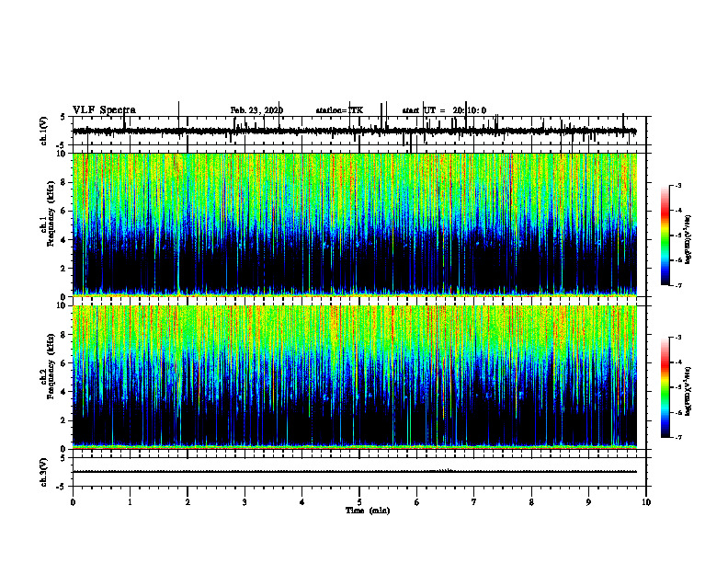Viewport: 728px width, 563px height.
Task: Click the "-3" label on lower color bar
Action: point(678,338)
